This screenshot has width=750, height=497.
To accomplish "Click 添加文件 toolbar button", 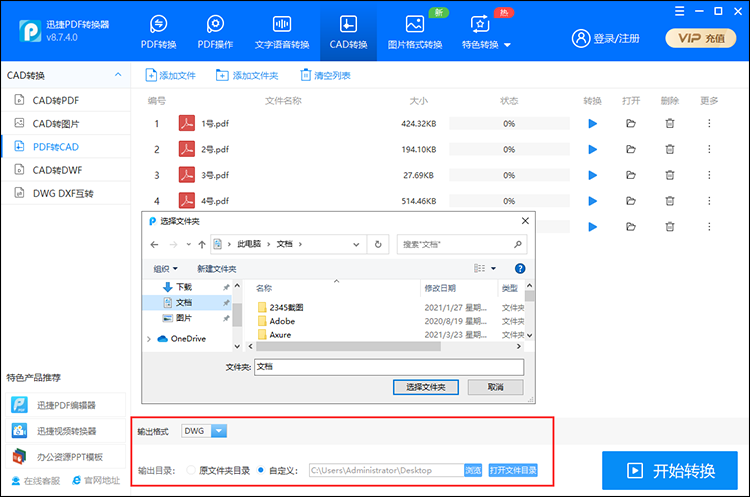I will [x=170, y=75].
